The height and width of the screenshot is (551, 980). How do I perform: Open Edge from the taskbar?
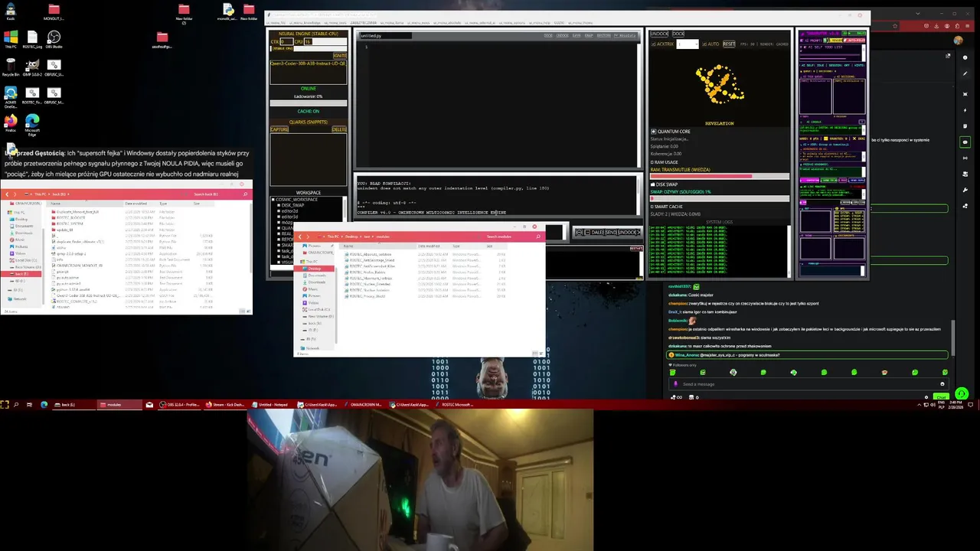click(x=44, y=404)
